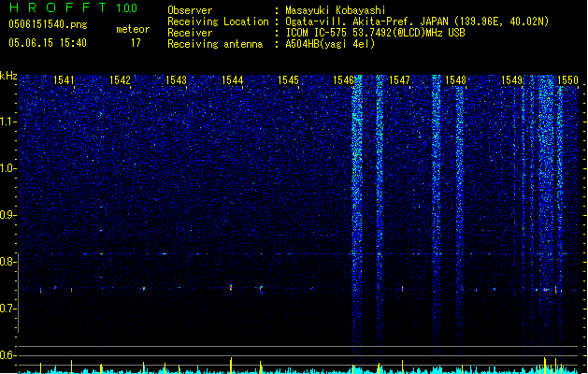
Task: Select the ICOM IC-575 receiver description
Action: point(376,33)
